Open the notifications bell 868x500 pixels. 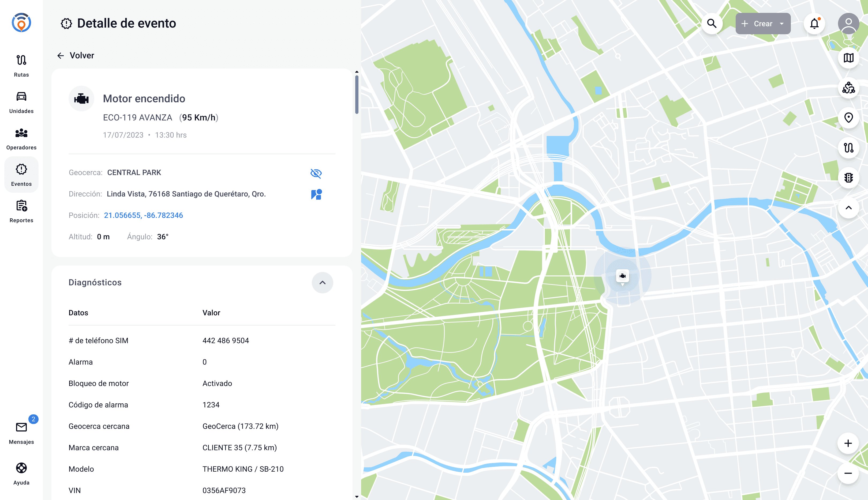pyautogui.click(x=814, y=24)
